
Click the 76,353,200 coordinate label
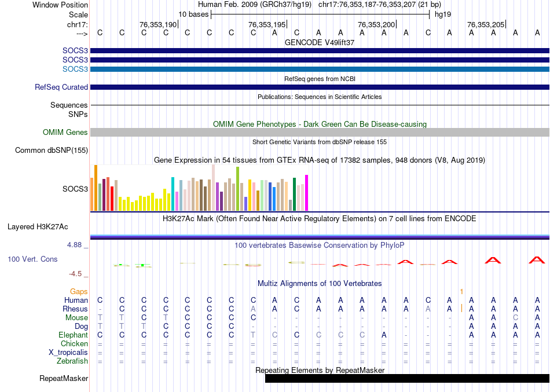[376, 24]
